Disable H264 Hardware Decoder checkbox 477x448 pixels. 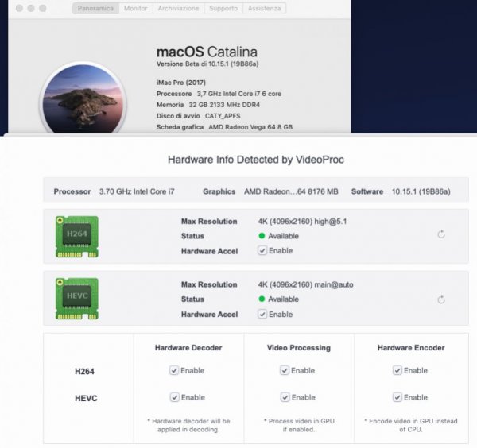[174, 370]
